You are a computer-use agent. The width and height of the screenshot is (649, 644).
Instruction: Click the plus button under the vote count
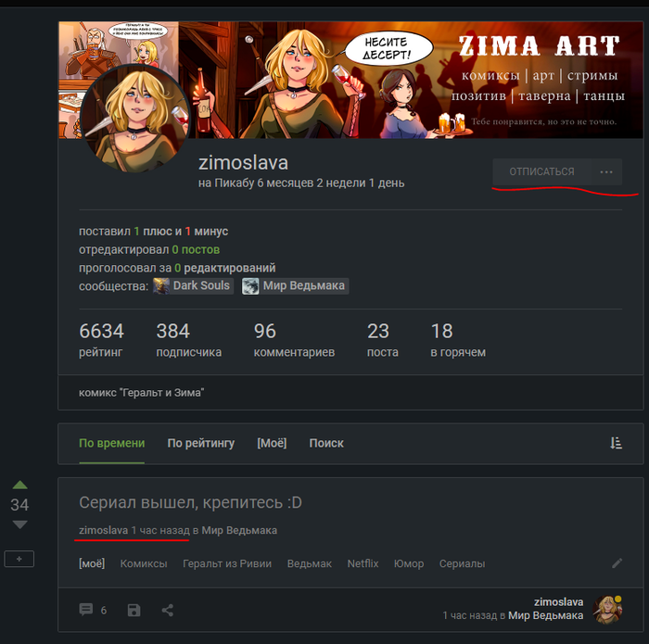(x=19, y=559)
